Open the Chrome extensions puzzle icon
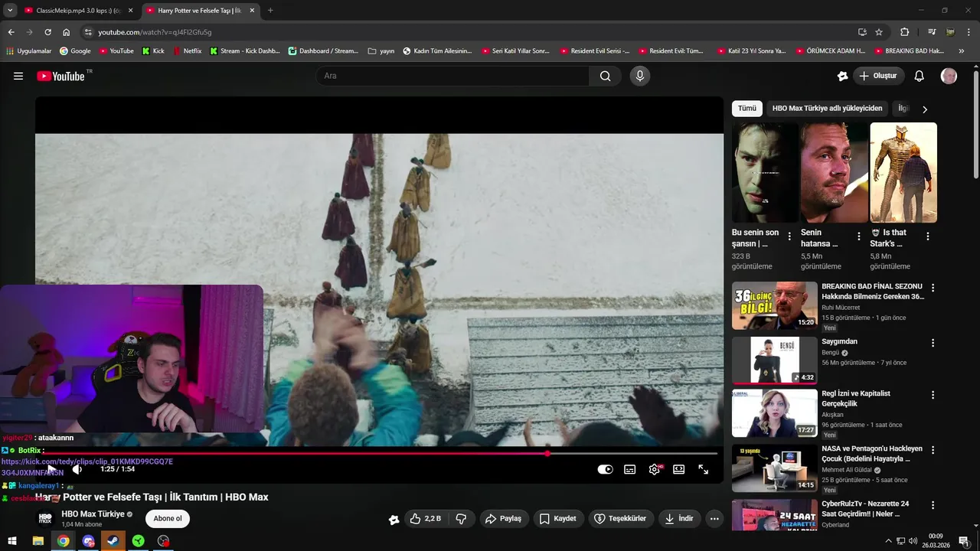This screenshot has width=980, height=551. click(904, 32)
